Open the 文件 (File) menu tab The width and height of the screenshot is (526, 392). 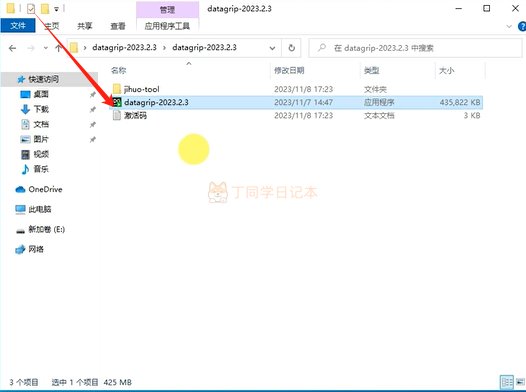(x=18, y=25)
